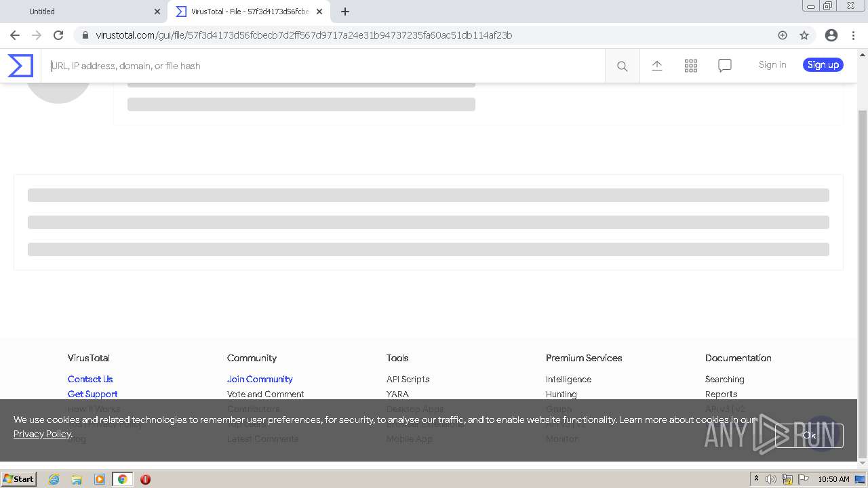868x488 pixels.
Task: Open the upload file icon
Action: click(x=657, y=65)
